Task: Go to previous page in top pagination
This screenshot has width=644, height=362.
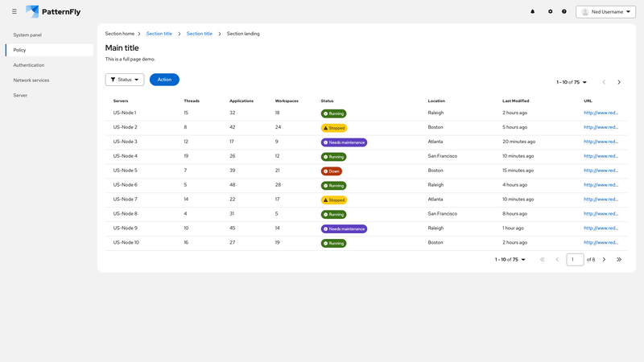Action: (x=604, y=82)
